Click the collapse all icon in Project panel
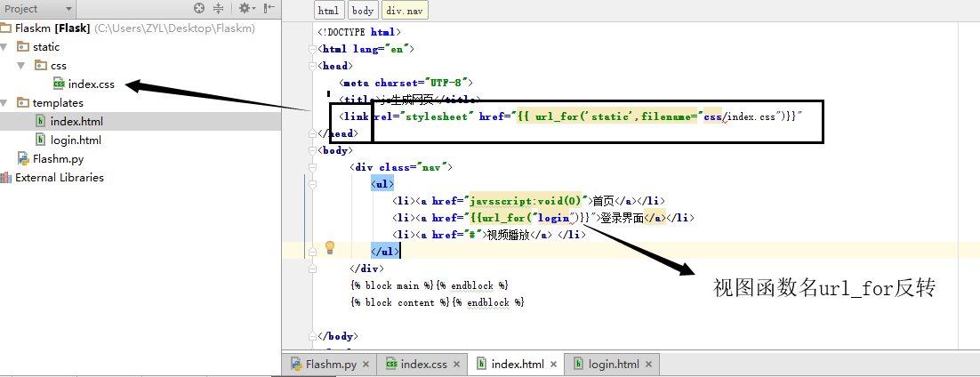 click(219, 9)
